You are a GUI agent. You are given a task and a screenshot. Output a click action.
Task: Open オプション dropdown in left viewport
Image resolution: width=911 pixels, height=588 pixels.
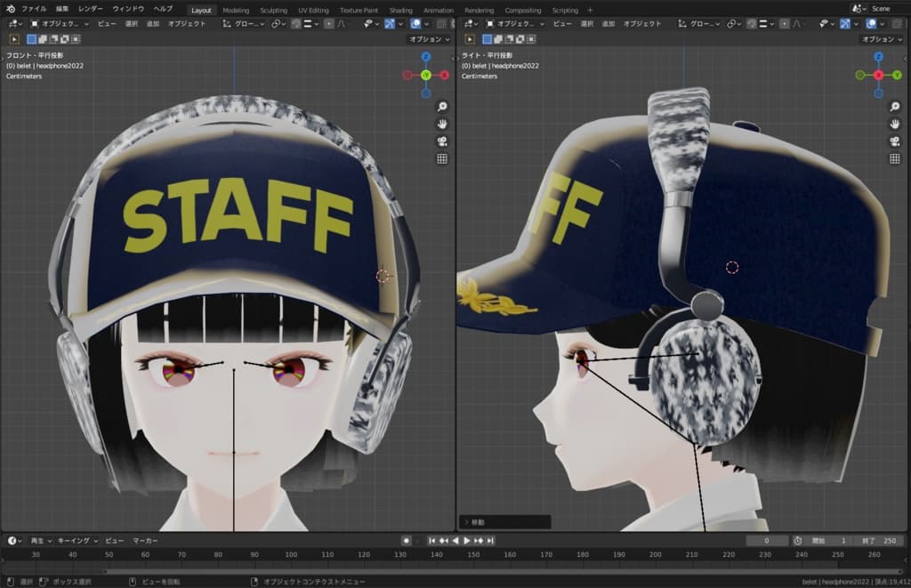click(430, 39)
